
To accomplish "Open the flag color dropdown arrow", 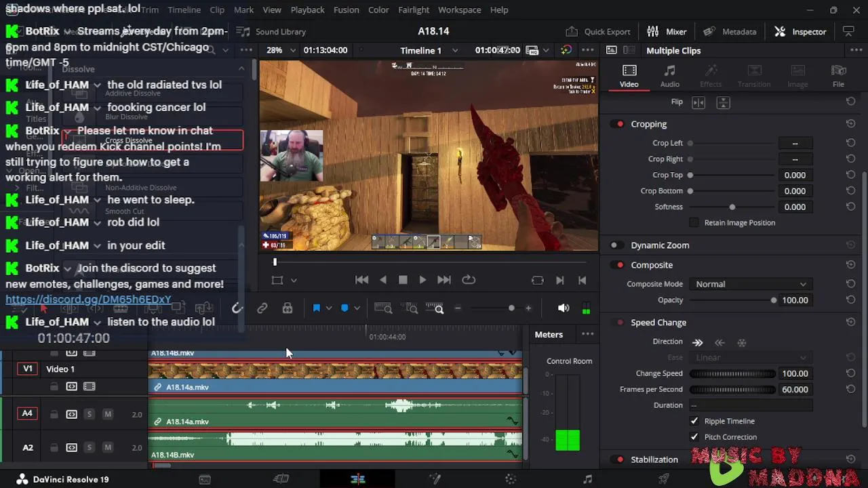I will coord(329,308).
